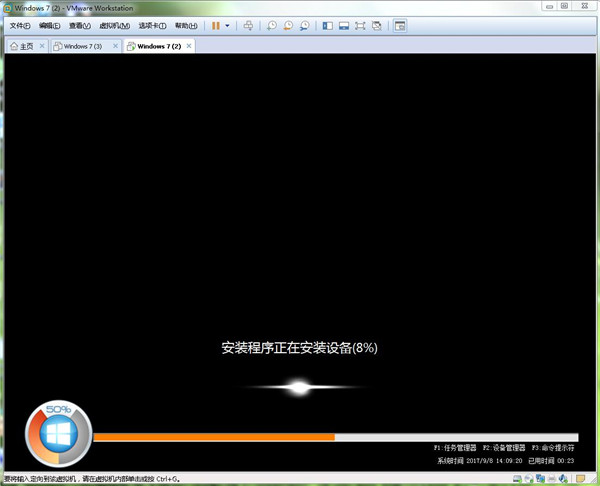Click the 已用时间 00:23 readout

click(551, 461)
